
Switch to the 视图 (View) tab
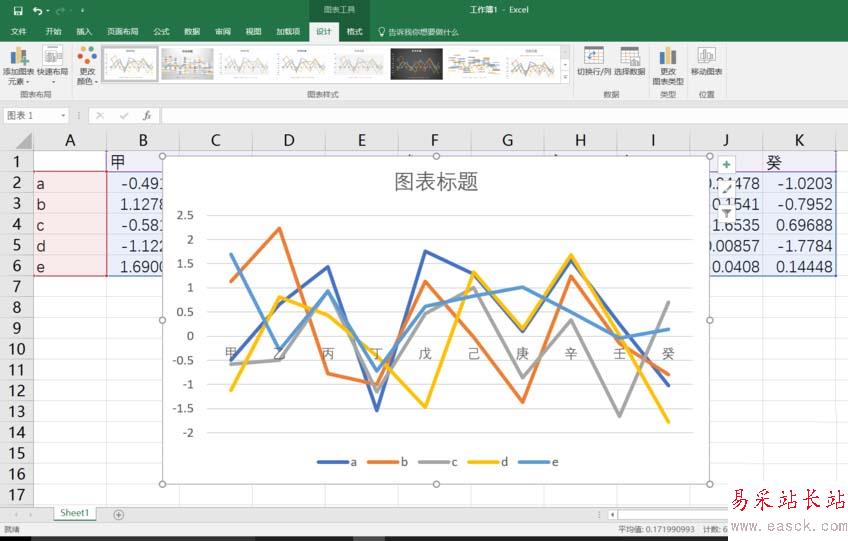[x=253, y=32]
